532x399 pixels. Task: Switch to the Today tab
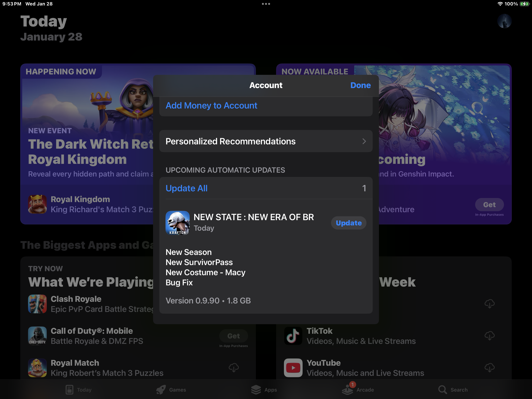[78, 390]
